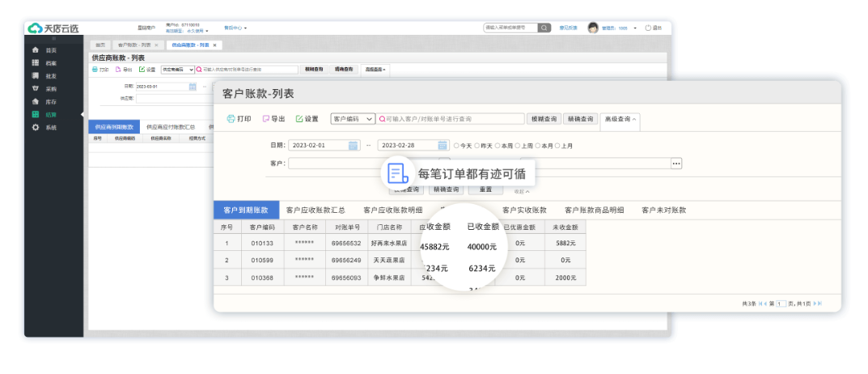
Task: Select the 上周 radio button
Action: 517,146
